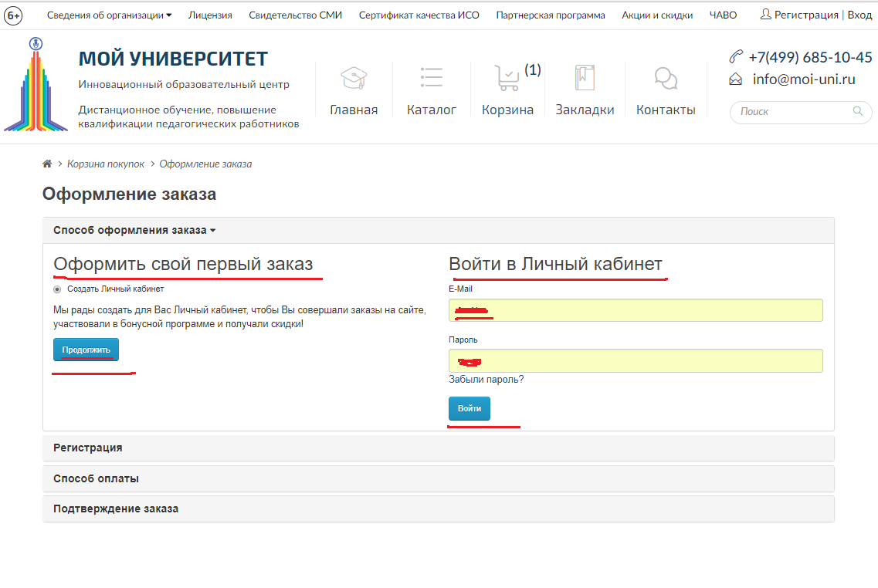The width and height of the screenshot is (878, 588).
Task: Click the Закладки bookmark icon
Action: pyautogui.click(x=585, y=78)
